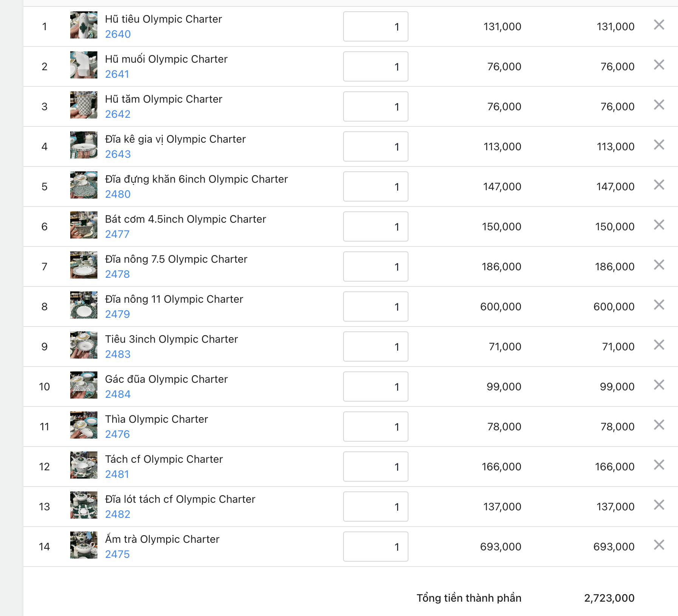Click the Hũ tăm product image
The width and height of the screenshot is (678, 616).
tap(84, 105)
